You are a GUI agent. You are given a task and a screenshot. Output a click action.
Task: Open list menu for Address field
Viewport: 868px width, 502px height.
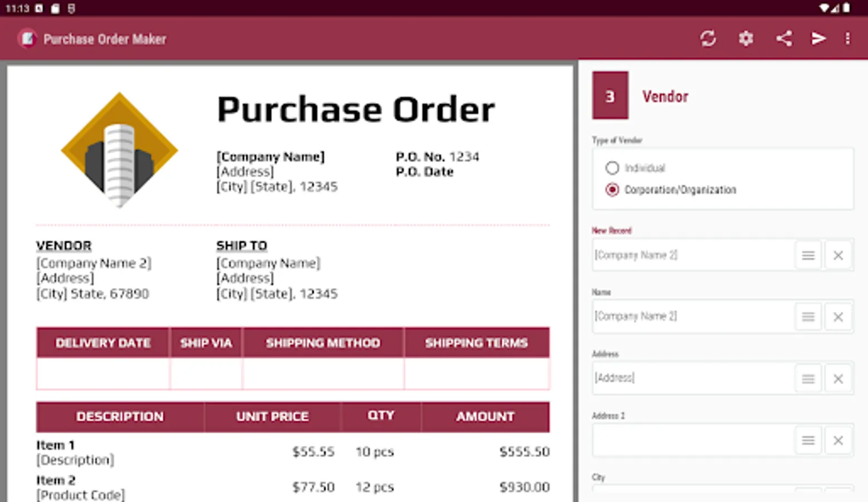coord(808,379)
